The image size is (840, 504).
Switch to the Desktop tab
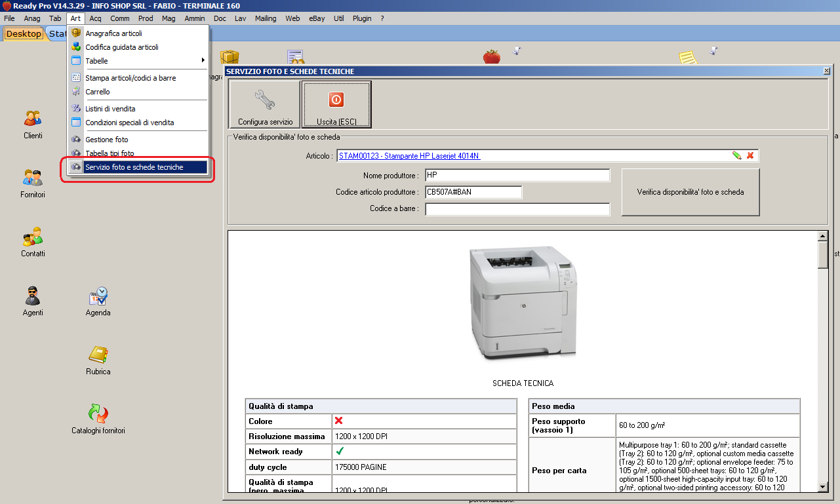tap(24, 33)
